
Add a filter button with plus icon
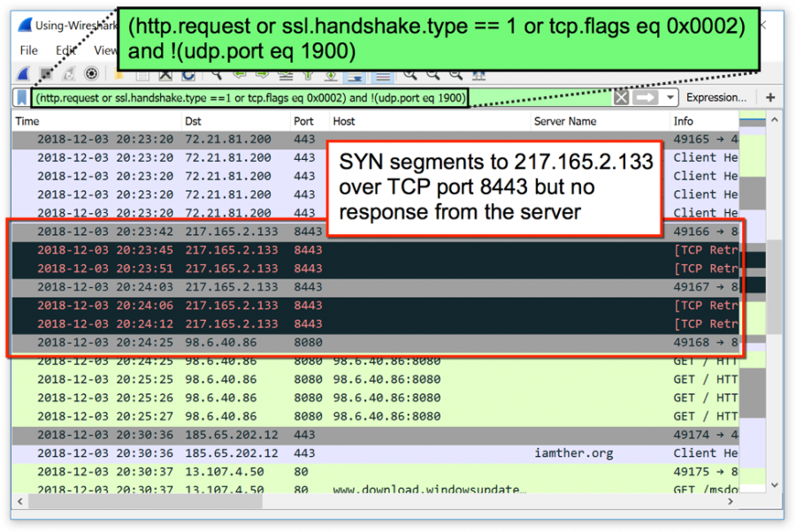770,97
